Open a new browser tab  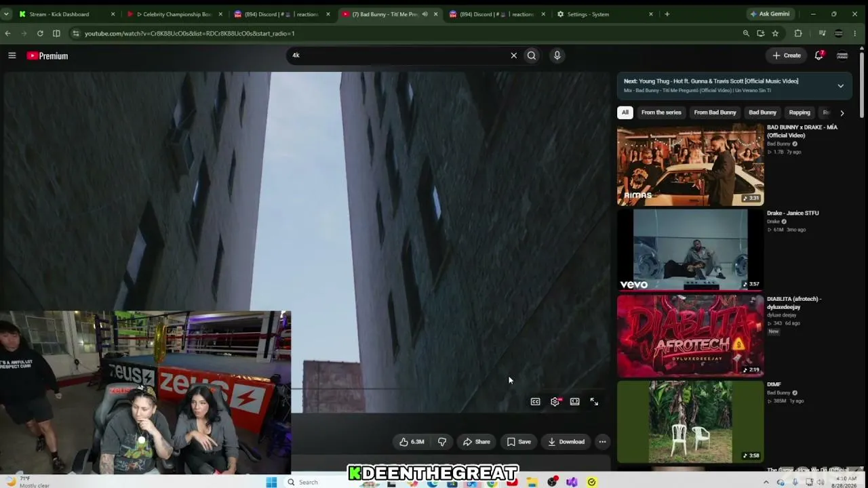[667, 14]
